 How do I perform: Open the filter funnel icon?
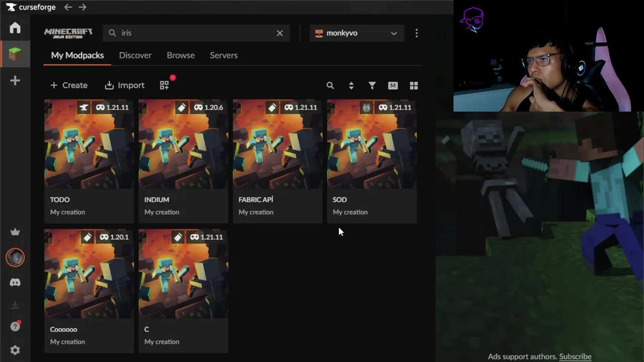(372, 85)
